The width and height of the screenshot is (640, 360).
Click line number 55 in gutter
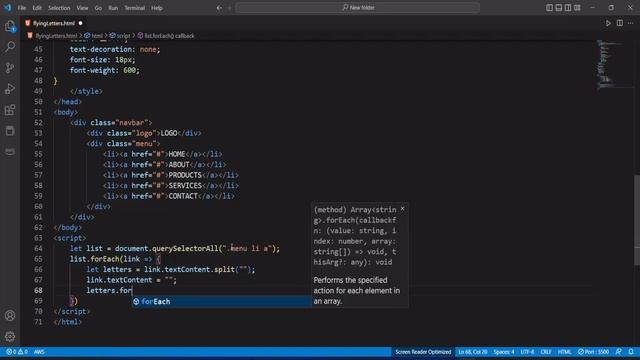[x=38, y=154]
